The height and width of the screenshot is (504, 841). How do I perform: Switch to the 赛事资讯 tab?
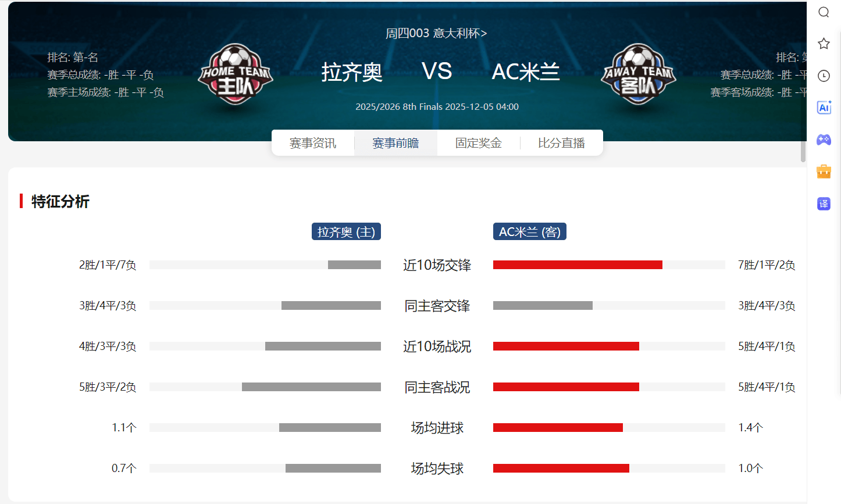[313, 143]
